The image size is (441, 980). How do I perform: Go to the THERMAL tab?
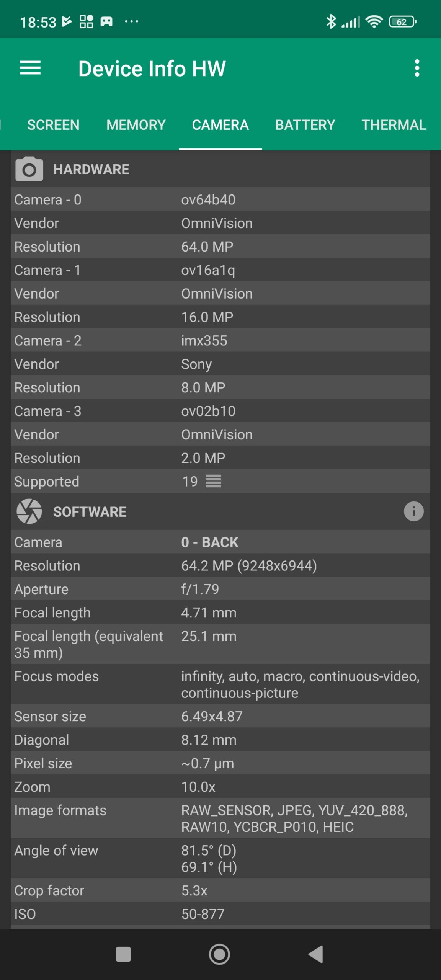coord(394,125)
